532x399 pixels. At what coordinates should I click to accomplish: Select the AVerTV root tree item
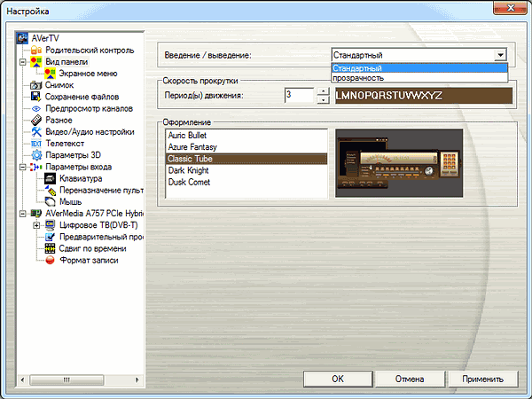point(45,38)
